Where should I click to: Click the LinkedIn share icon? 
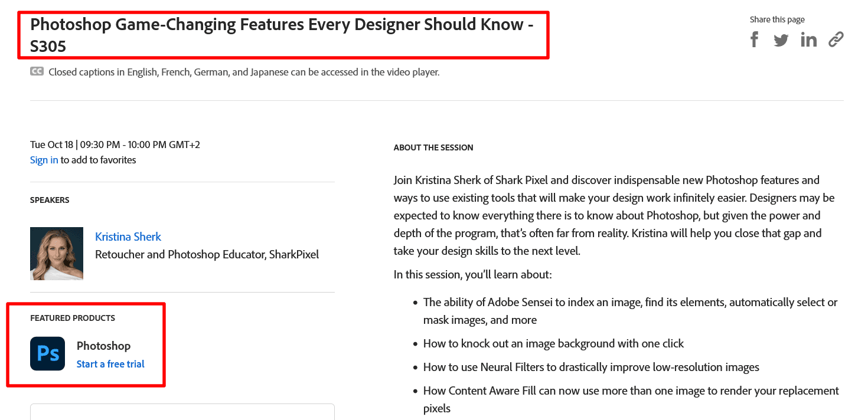[808, 40]
